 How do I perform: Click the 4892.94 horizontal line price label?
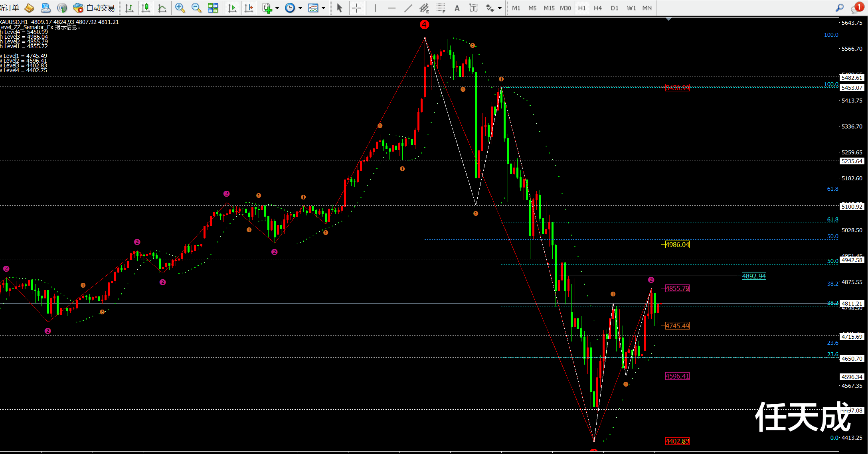tap(753, 276)
